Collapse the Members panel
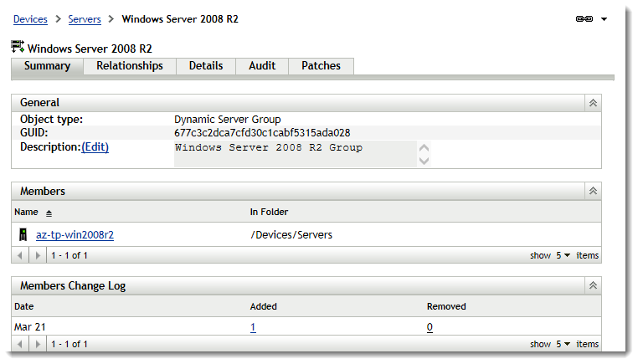Viewport: 638px width, 364px height. pyautogui.click(x=593, y=192)
